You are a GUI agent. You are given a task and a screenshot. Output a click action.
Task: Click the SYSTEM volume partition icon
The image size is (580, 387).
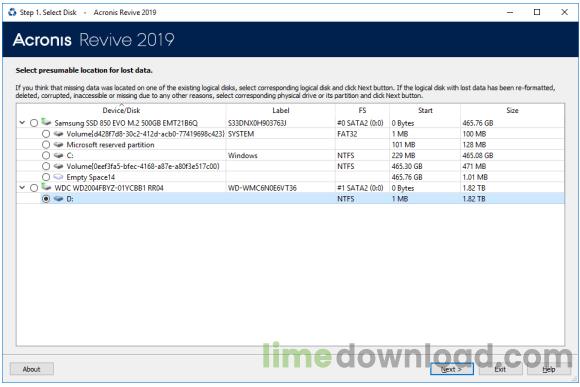point(58,134)
